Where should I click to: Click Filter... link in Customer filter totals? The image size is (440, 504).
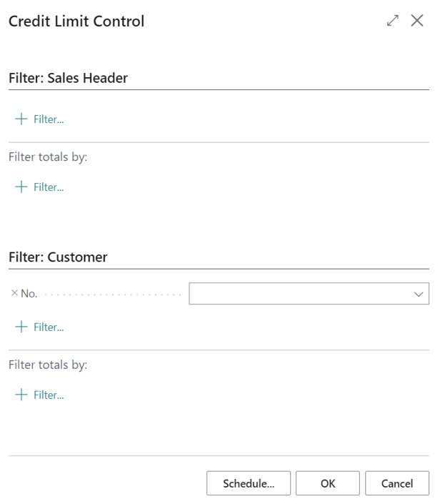(x=49, y=395)
